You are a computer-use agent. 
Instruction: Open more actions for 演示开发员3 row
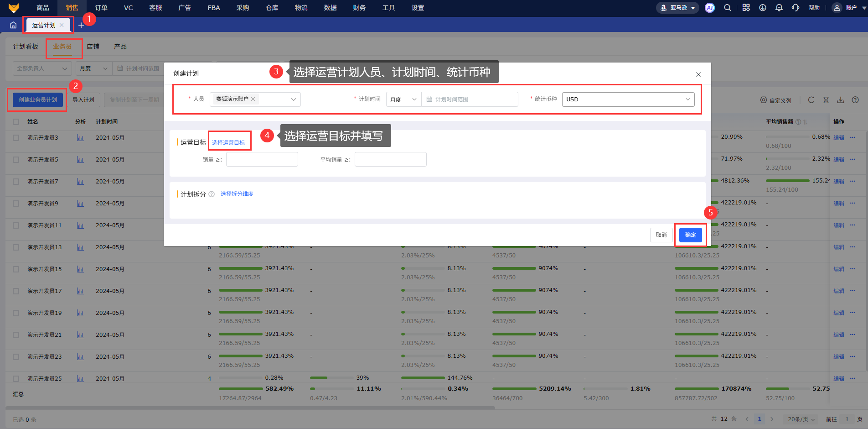[852, 137]
